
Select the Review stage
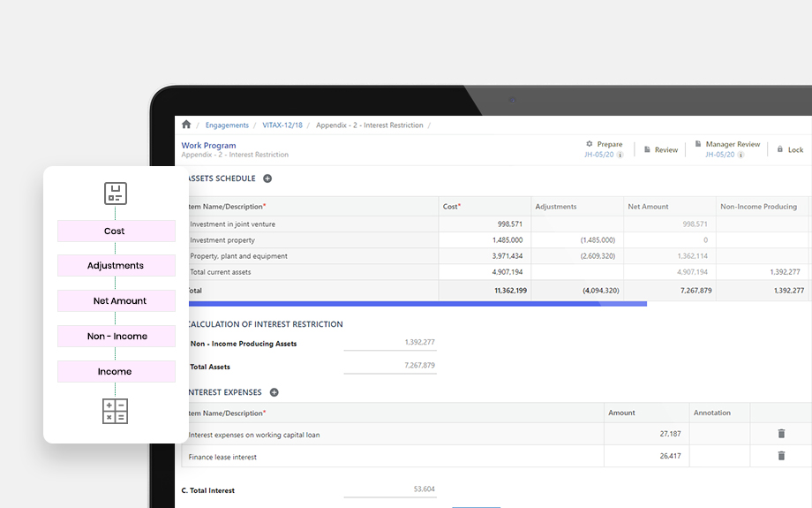tap(666, 150)
